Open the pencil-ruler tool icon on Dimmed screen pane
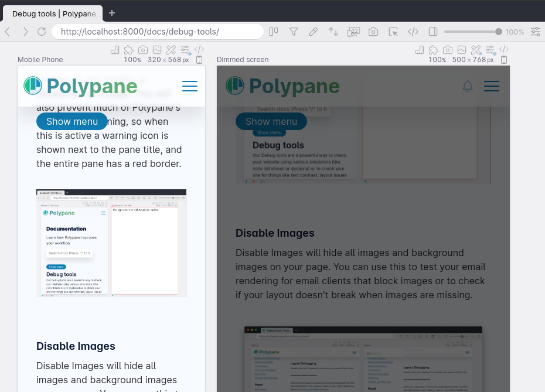The height and width of the screenshot is (392, 545). 476,50
